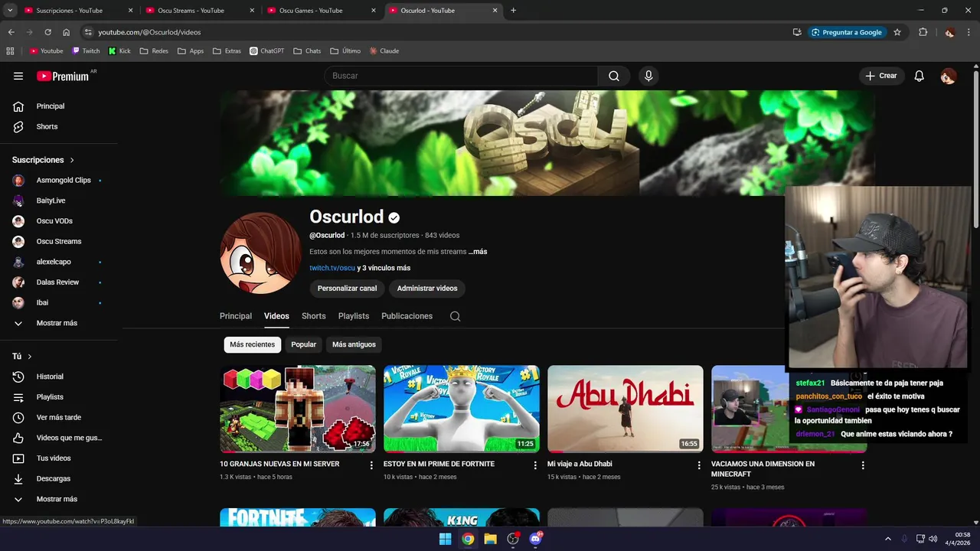980x551 pixels.
Task: Open the Twitch bookmark
Action: (x=86, y=51)
